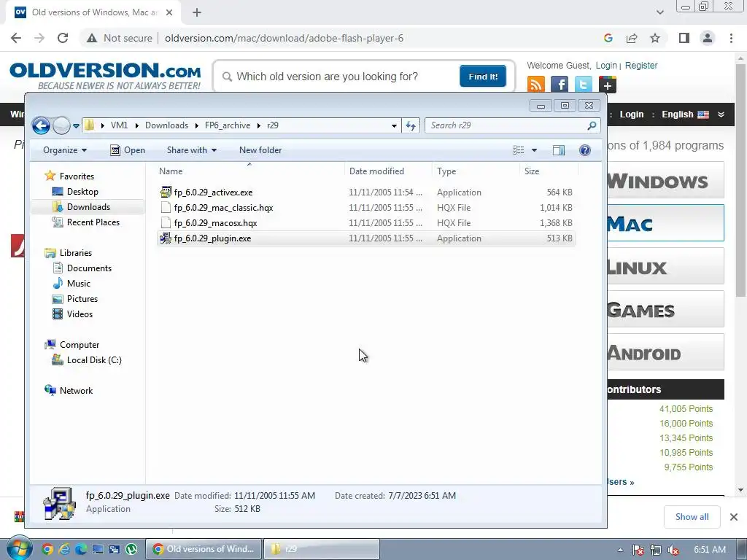
Task: Open the Organize menu
Action: point(65,150)
